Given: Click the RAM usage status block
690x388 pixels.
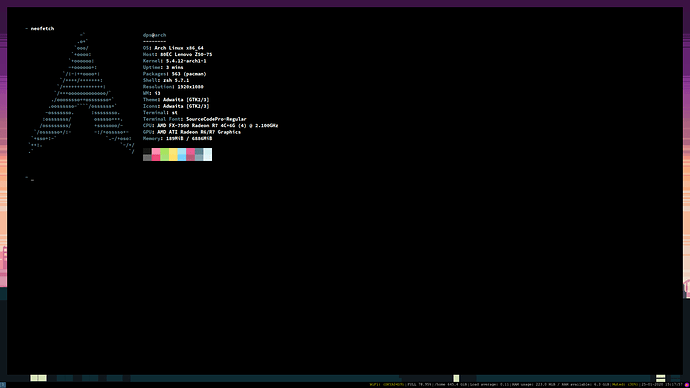Looking at the screenshot, I should tap(533, 384).
